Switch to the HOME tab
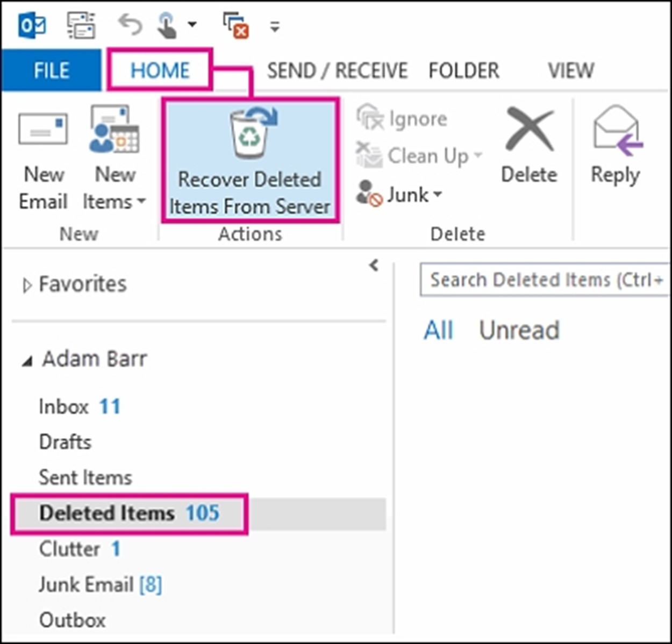The image size is (672, 644). (x=160, y=70)
